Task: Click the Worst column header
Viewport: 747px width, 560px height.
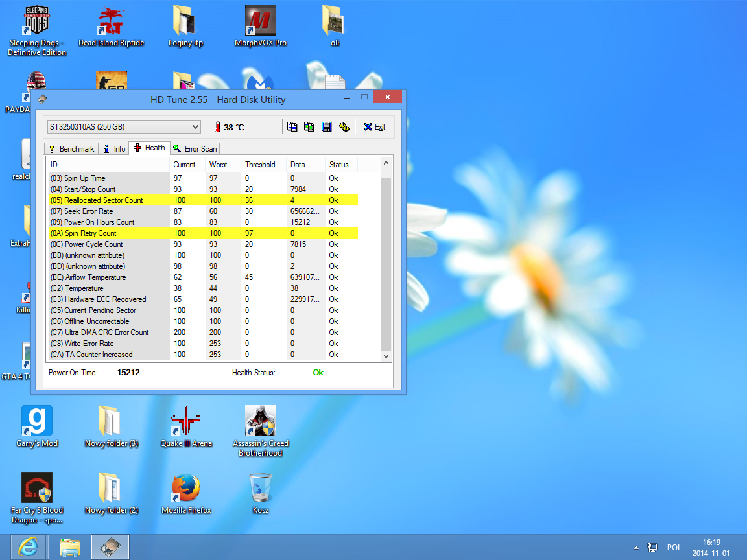Action: click(x=223, y=164)
